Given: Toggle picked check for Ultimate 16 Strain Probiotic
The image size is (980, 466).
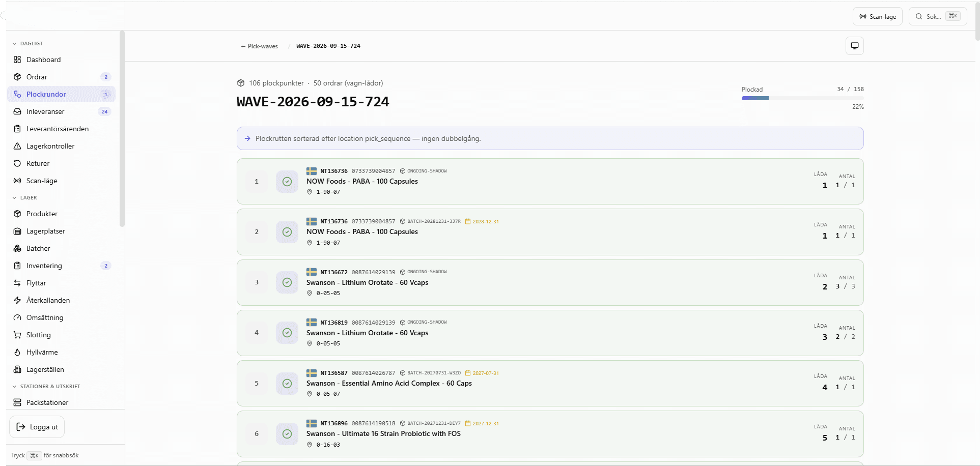Looking at the screenshot, I should pos(287,434).
